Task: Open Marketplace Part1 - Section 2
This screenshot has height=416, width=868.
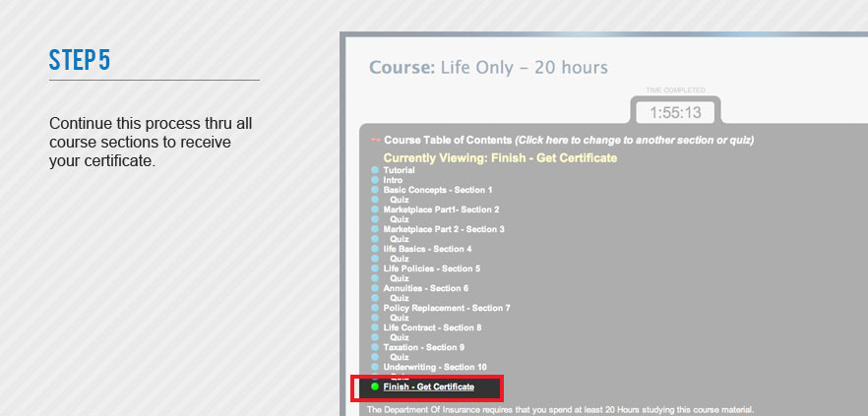Action: tap(441, 209)
